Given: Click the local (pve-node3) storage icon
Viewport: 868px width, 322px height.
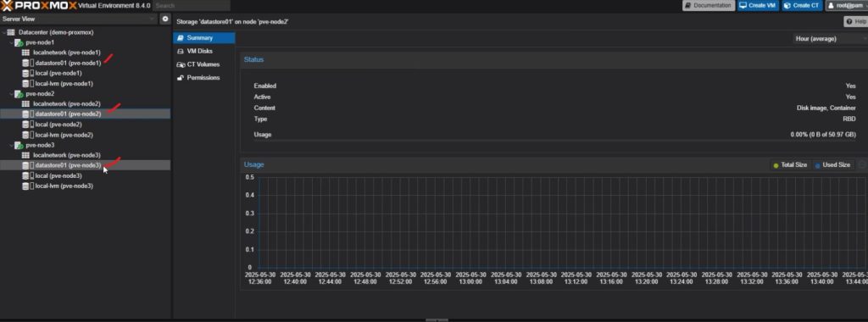Looking at the screenshot, I should [x=25, y=176].
